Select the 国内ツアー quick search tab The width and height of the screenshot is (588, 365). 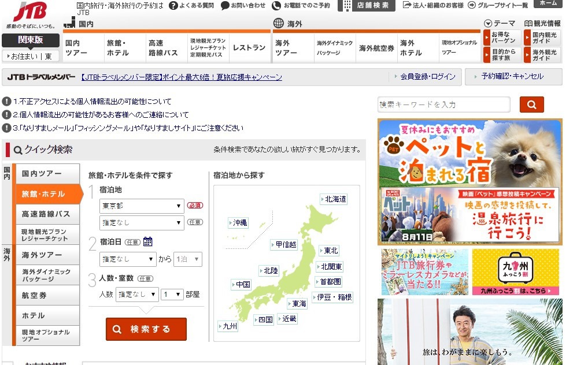(x=47, y=173)
